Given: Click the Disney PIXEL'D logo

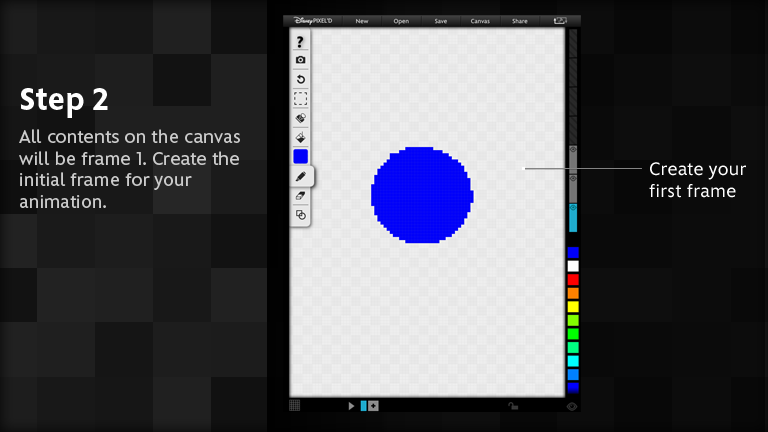Looking at the screenshot, I should click(313, 21).
